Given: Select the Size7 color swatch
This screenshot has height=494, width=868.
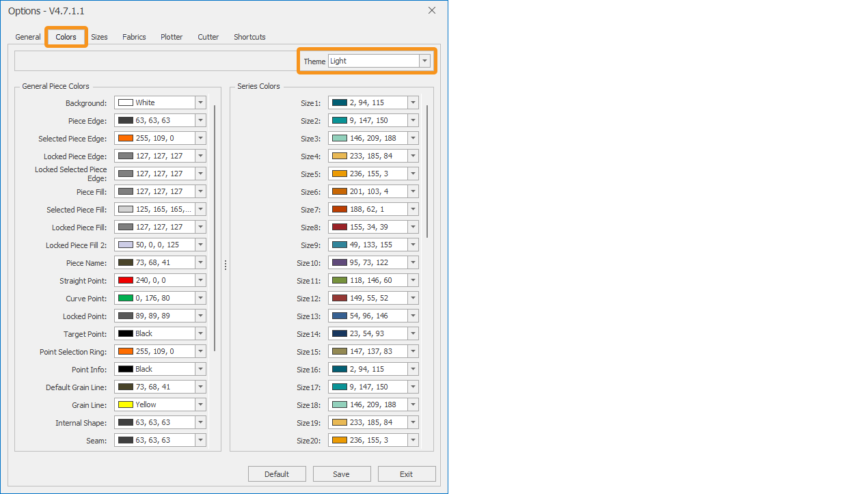Looking at the screenshot, I should tap(340, 209).
